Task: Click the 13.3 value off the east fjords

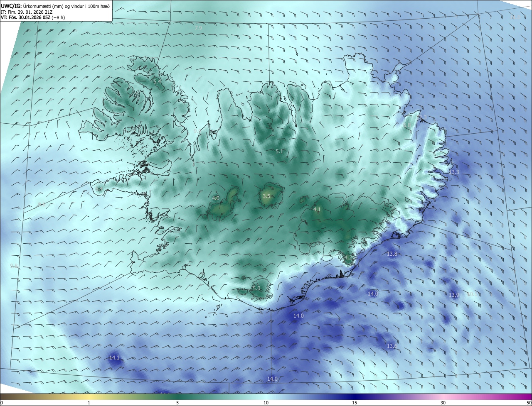Action: click(x=454, y=172)
